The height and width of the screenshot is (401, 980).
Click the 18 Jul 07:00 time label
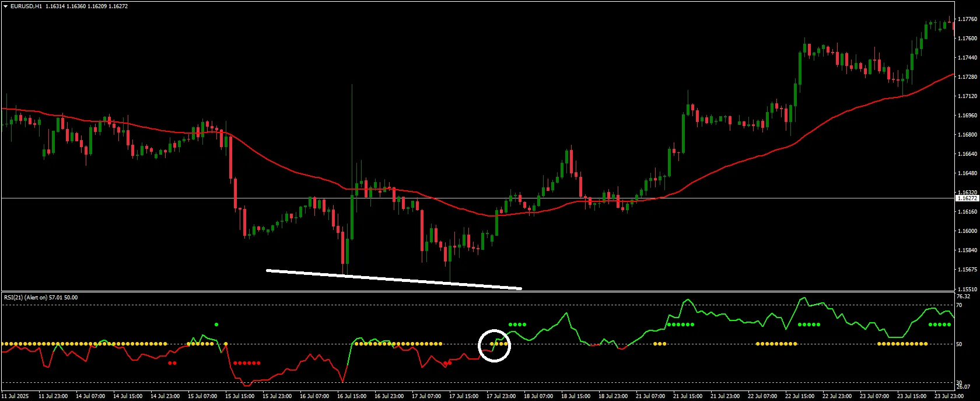click(538, 396)
